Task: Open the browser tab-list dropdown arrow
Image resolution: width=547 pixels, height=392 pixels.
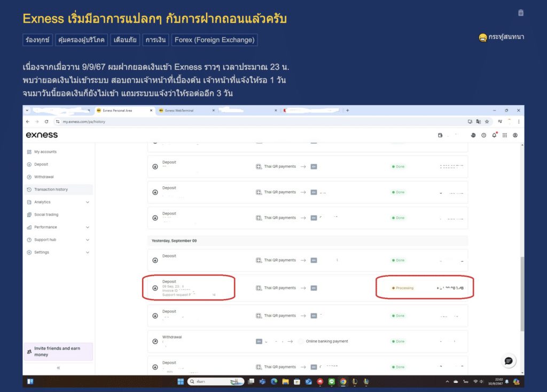Action: pyautogui.click(x=27, y=110)
